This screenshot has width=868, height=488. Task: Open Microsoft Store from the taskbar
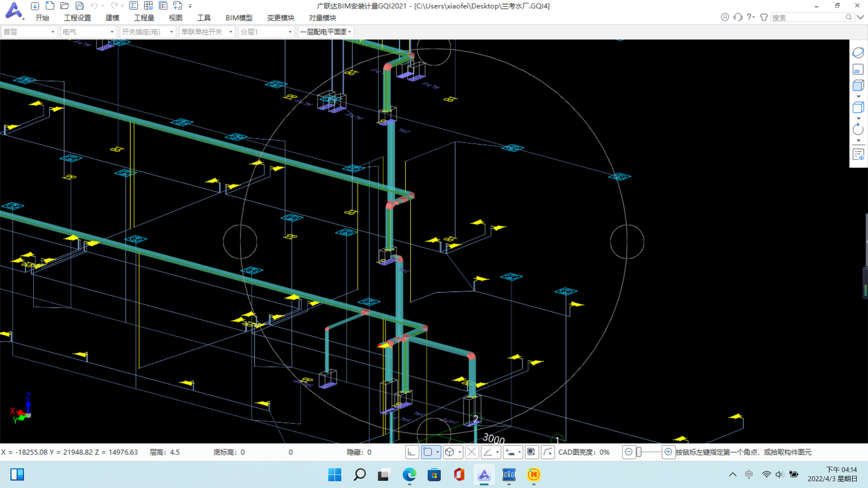point(434,474)
